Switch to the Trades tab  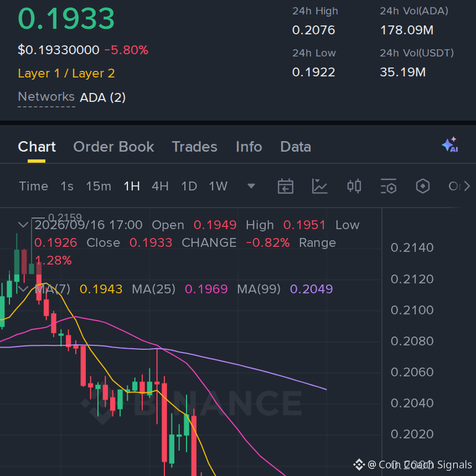(x=194, y=147)
